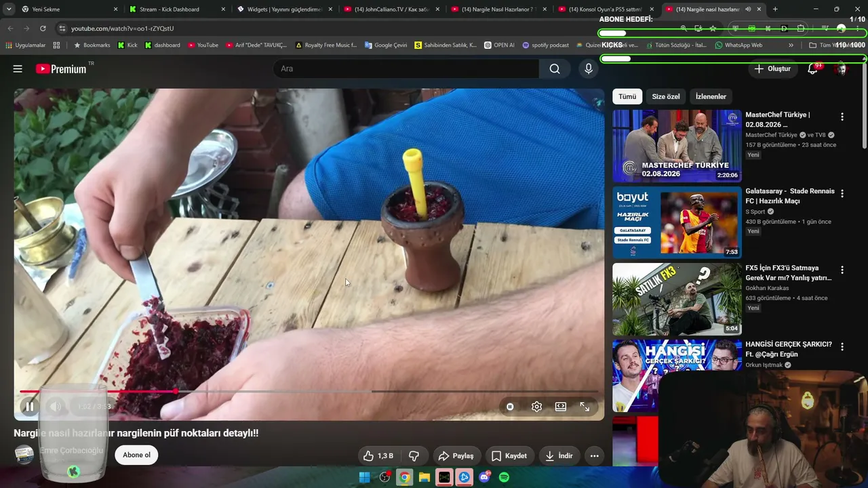Open the Google Çeviri bookmark
The height and width of the screenshot is (488, 868).
386,45
